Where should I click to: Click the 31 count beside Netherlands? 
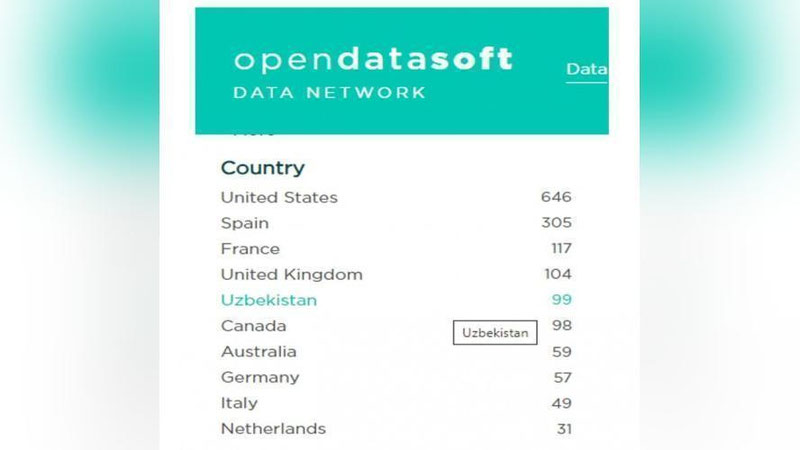click(x=562, y=429)
